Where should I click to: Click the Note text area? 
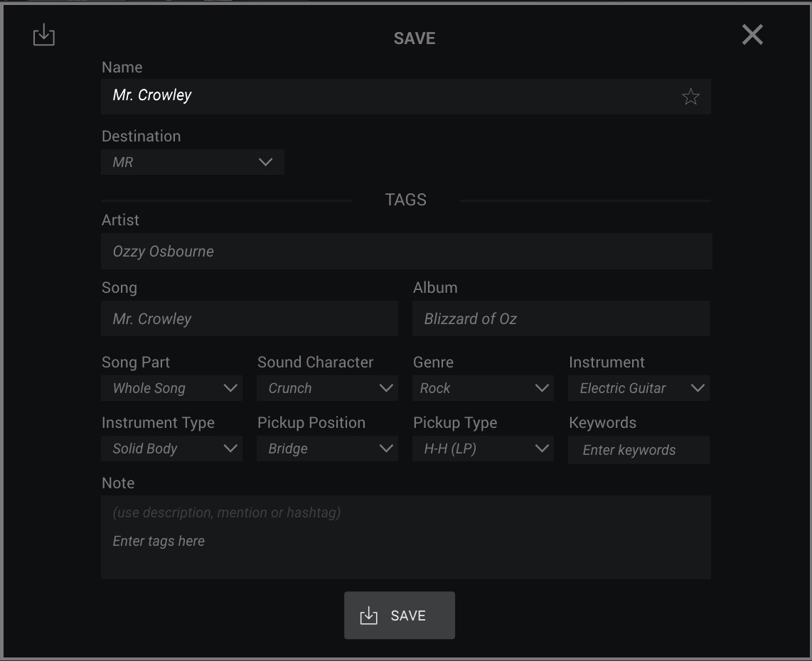[x=405, y=537]
